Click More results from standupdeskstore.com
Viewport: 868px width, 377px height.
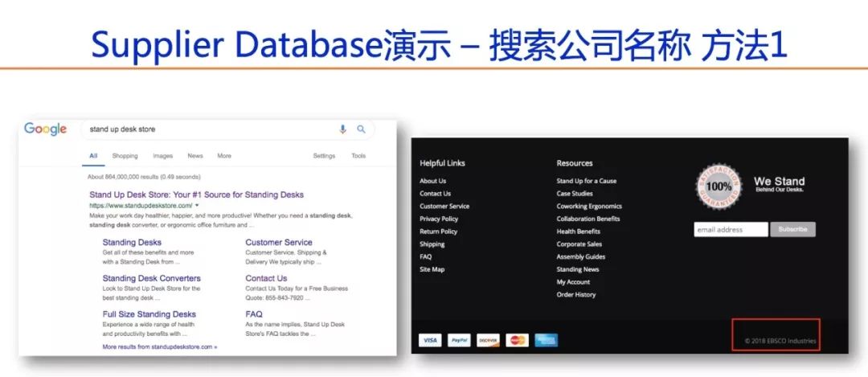click(x=159, y=347)
